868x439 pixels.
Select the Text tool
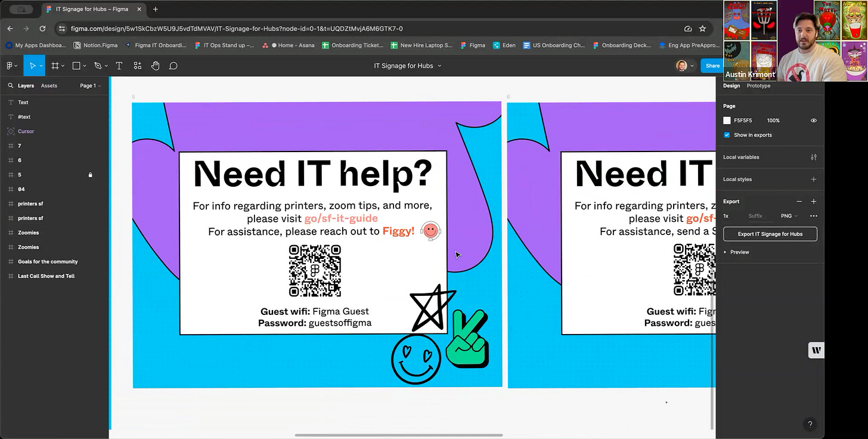(x=119, y=66)
